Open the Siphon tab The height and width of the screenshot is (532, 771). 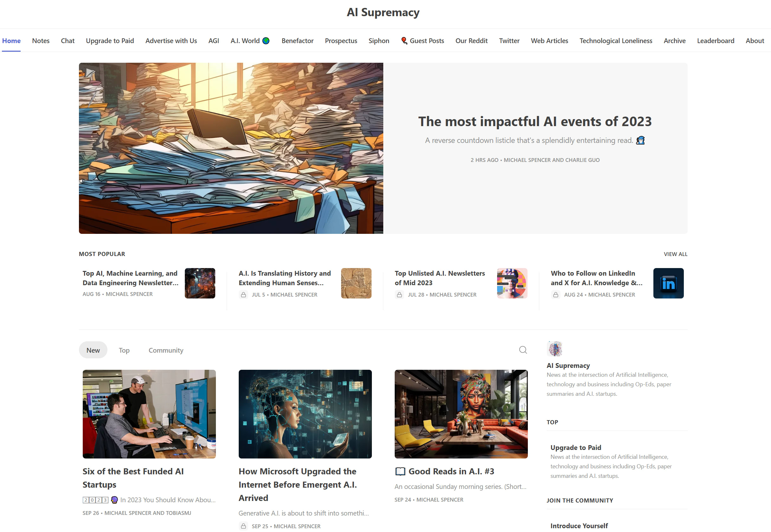pos(379,41)
